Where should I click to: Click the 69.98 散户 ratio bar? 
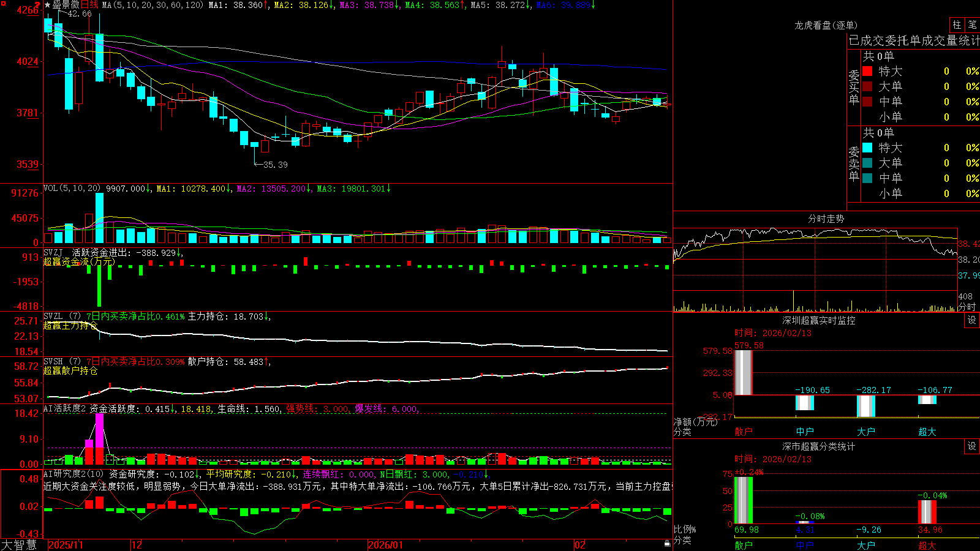point(744,500)
